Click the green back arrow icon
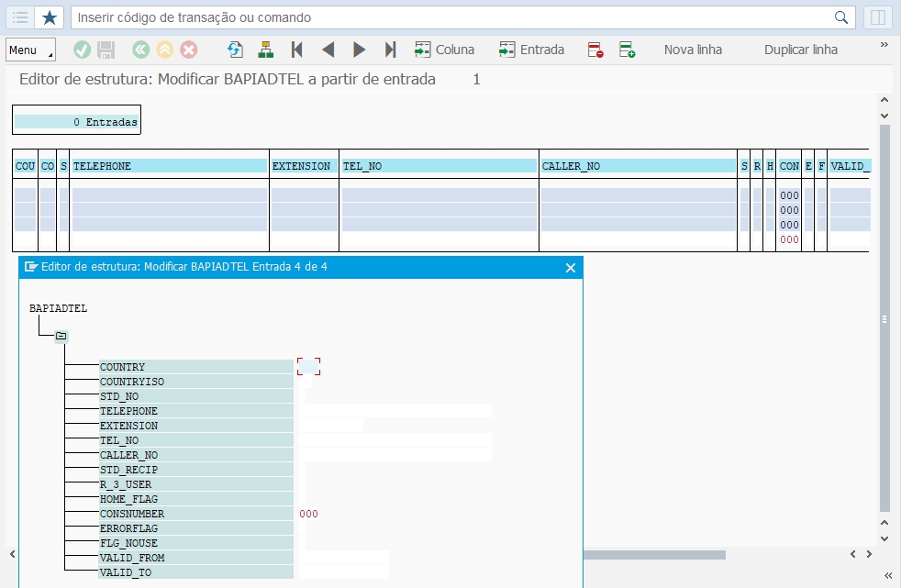 (x=140, y=50)
